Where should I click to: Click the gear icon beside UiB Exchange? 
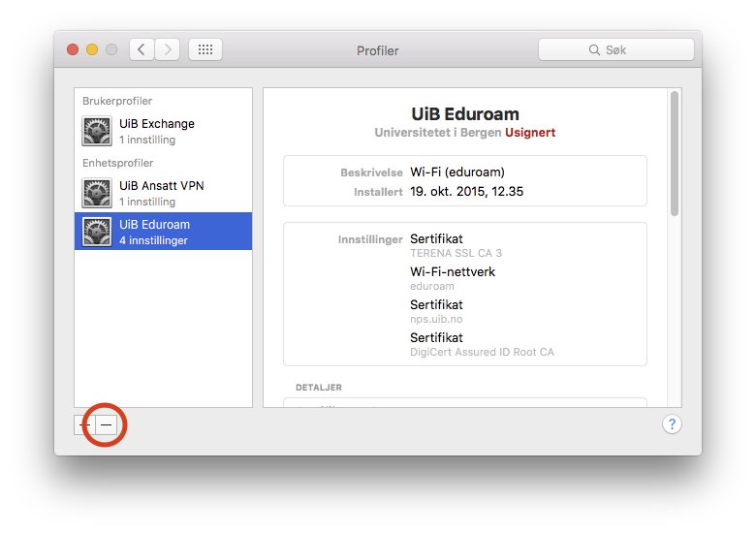click(x=97, y=131)
